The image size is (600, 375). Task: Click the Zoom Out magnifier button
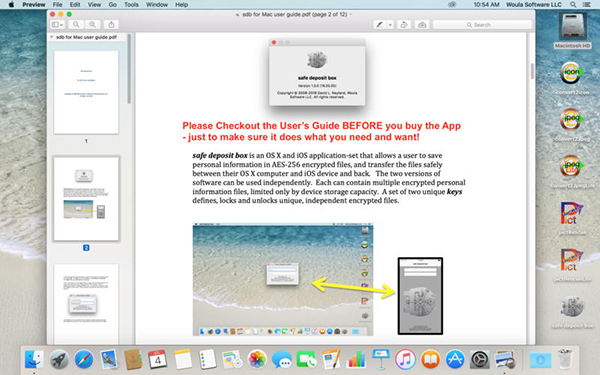click(x=76, y=24)
